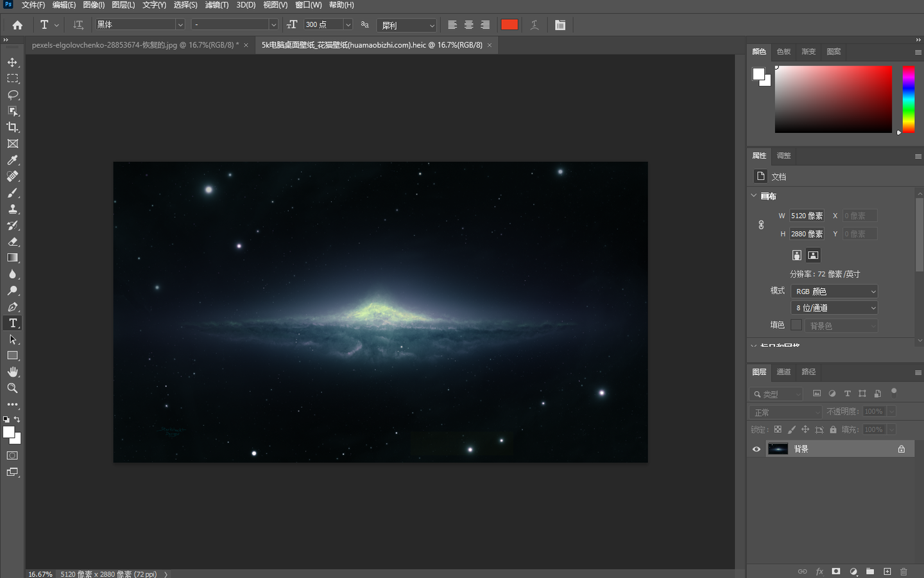Switch to the 通道 tab
This screenshot has height=578, width=924.
(x=783, y=372)
